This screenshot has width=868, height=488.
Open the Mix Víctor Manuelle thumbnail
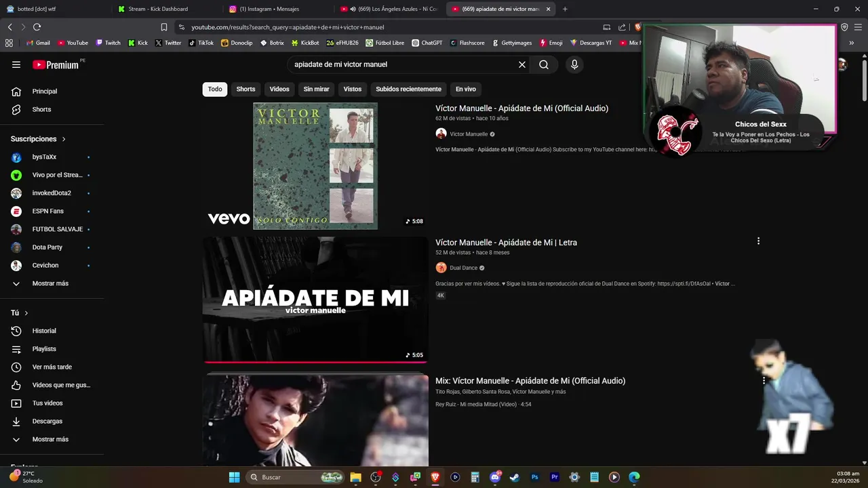tap(315, 420)
